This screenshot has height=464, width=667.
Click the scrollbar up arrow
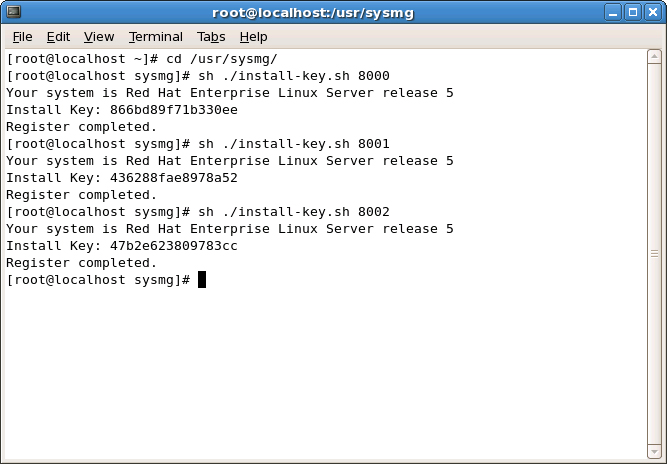[654, 57]
